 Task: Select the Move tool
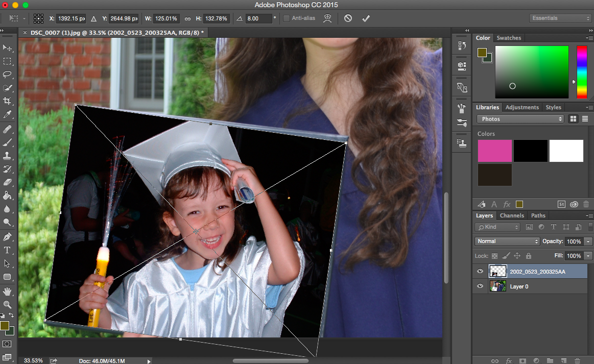[7, 48]
